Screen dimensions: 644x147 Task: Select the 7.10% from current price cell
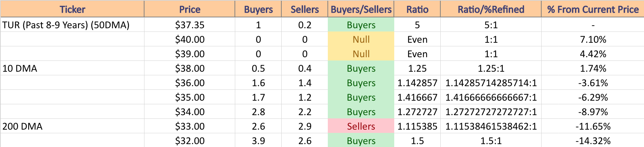593,39
